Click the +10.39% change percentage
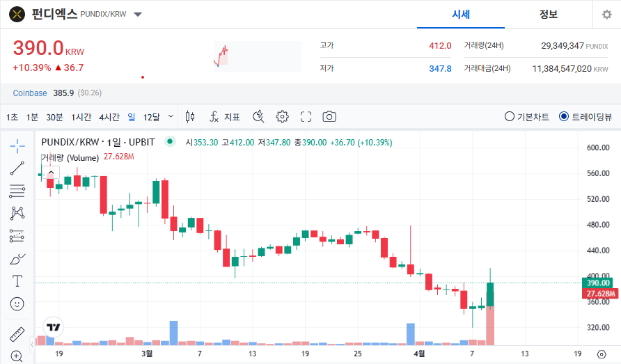The height and width of the screenshot is (364, 621). point(32,68)
